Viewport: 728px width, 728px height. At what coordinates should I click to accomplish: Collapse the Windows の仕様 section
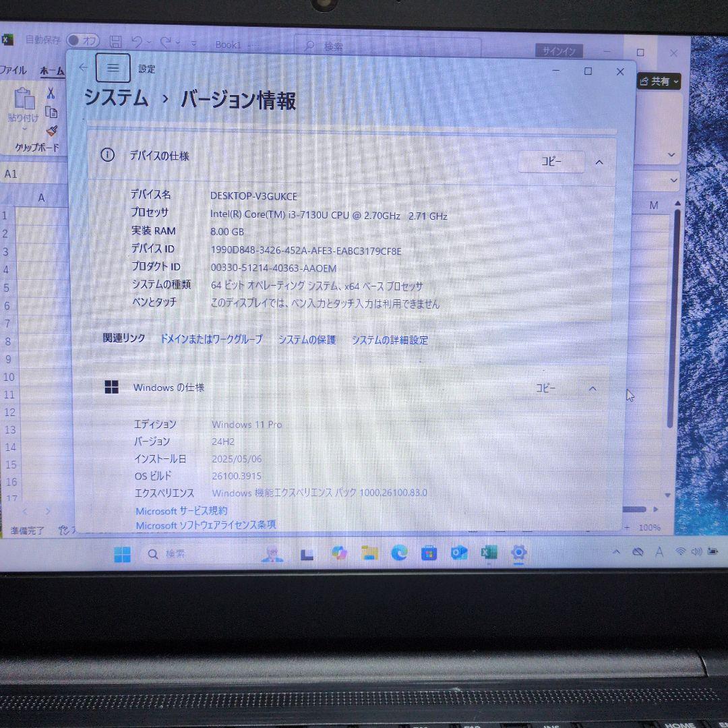tap(593, 389)
